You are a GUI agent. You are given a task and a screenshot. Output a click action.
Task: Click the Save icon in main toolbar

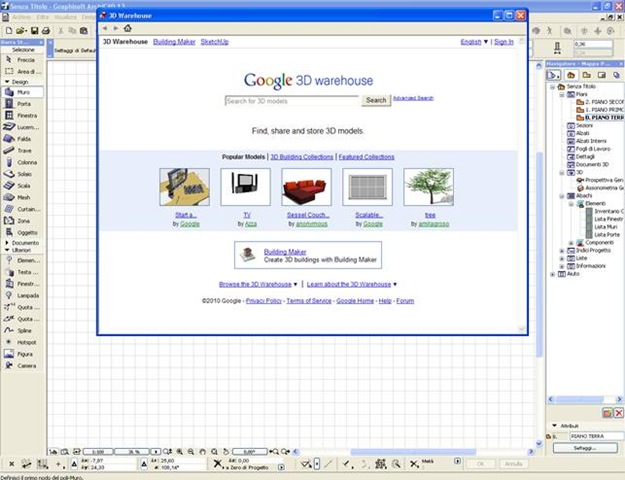(35, 31)
